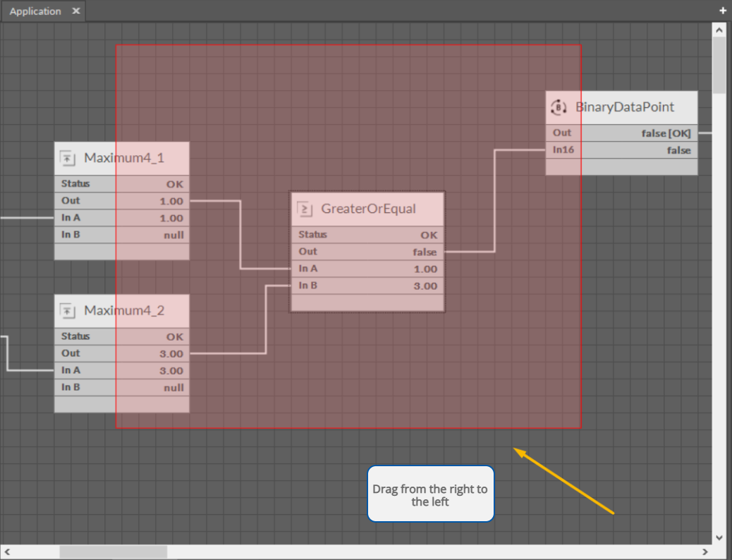Click the horizontal scrollbar left arrow
The height and width of the screenshot is (560, 732).
click(x=7, y=551)
